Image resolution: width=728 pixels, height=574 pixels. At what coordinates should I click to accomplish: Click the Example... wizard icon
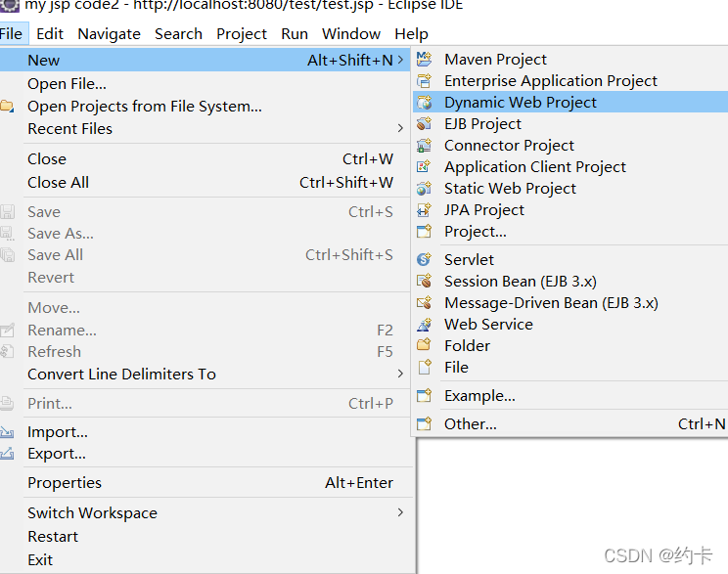tap(424, 395)
